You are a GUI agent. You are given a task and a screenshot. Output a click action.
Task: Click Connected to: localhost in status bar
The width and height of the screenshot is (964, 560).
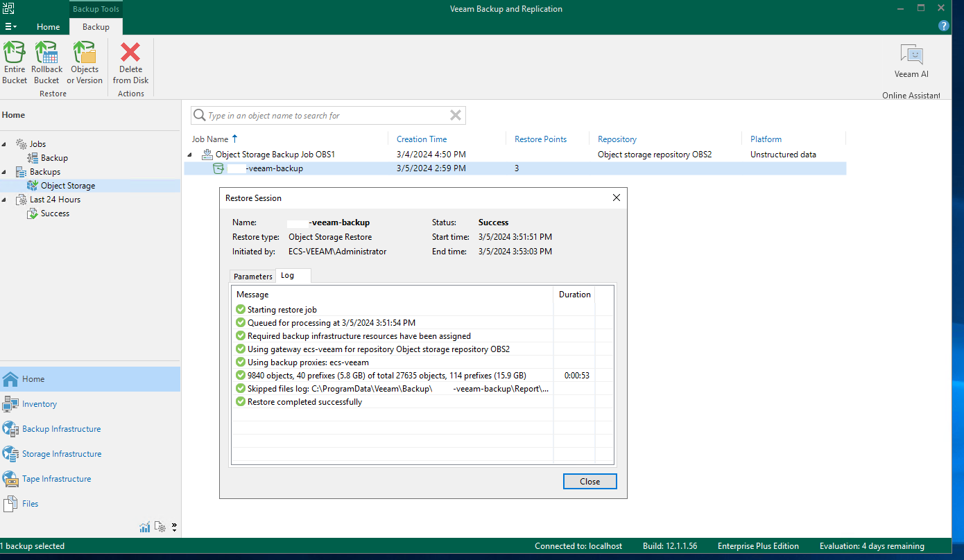(578, 546)
